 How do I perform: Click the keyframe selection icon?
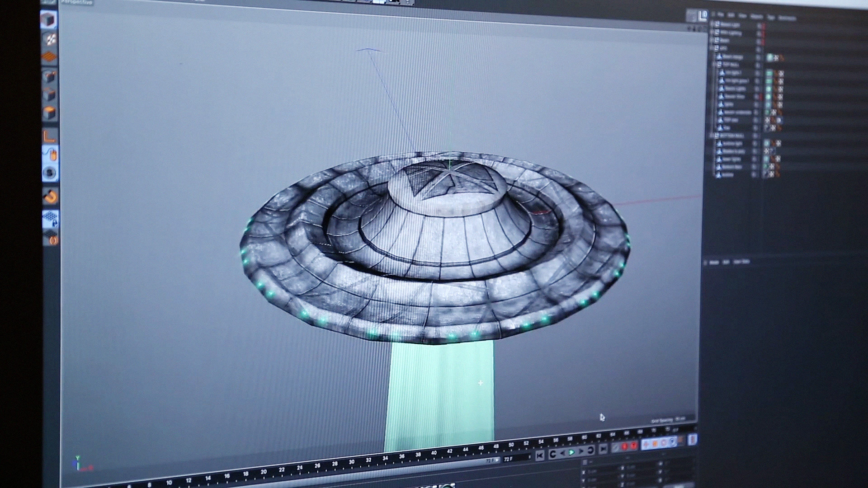pyautogui.click(x=615, y=448)
